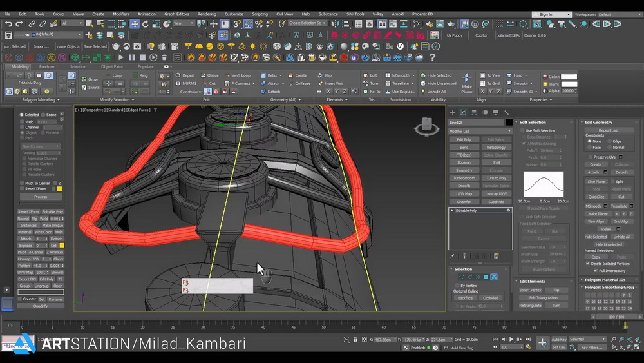Click the TurboSmooth modifier button

464,178
